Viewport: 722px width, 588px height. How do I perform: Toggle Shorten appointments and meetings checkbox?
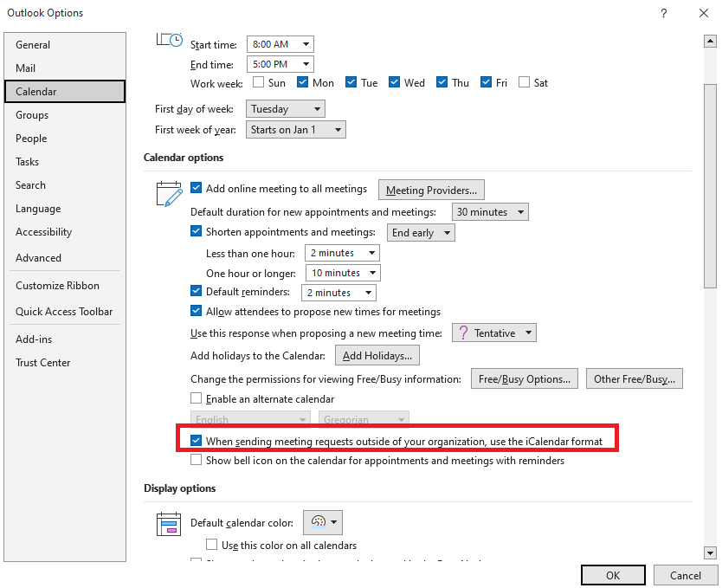[197, 231]
